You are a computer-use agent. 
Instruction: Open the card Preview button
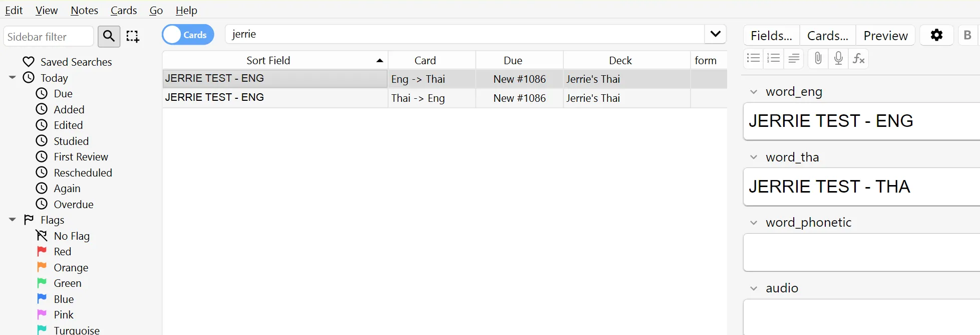pos(885,36)
